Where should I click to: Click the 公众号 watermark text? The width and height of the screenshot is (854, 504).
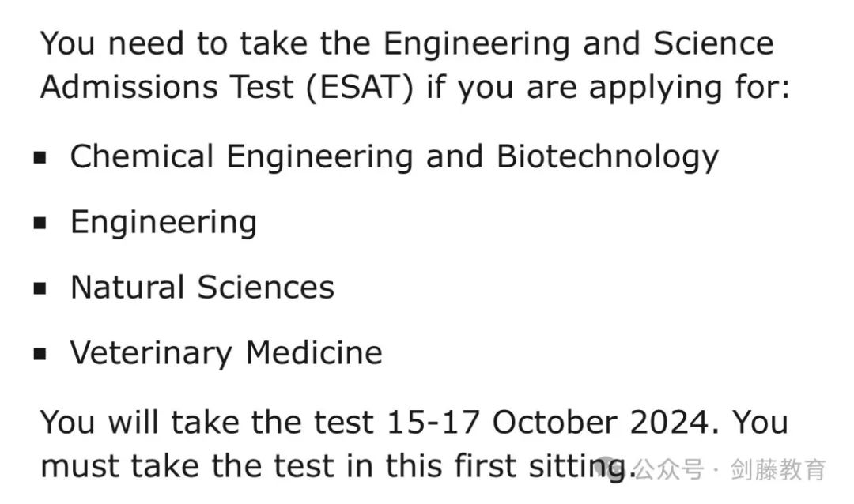coord(670,469)
